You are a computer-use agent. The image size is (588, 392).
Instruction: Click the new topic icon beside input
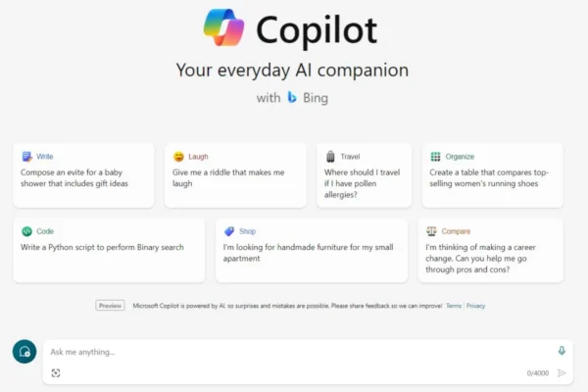click(x=24, y=352)
